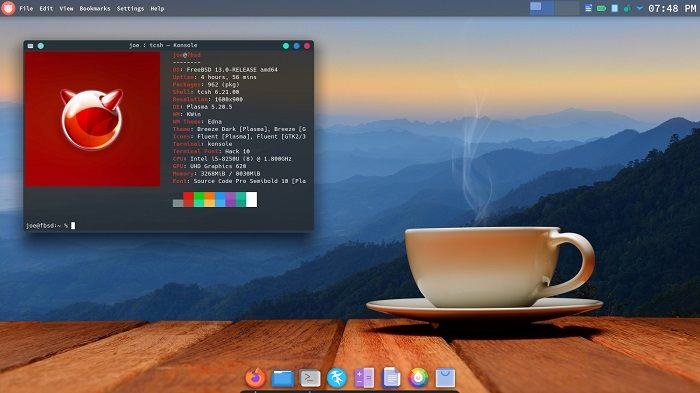The image size is (700, 393).
Task: Open the File menu
Action: 26,8
